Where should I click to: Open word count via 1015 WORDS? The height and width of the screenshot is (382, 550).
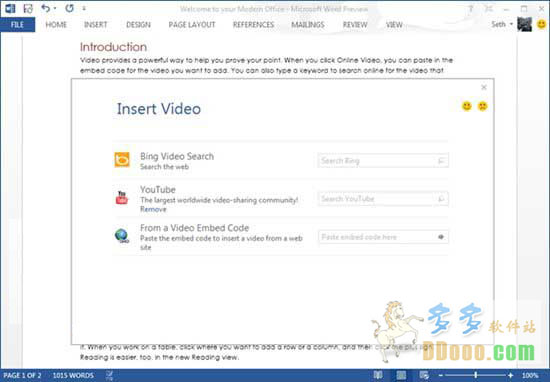(x=73, y=375)
